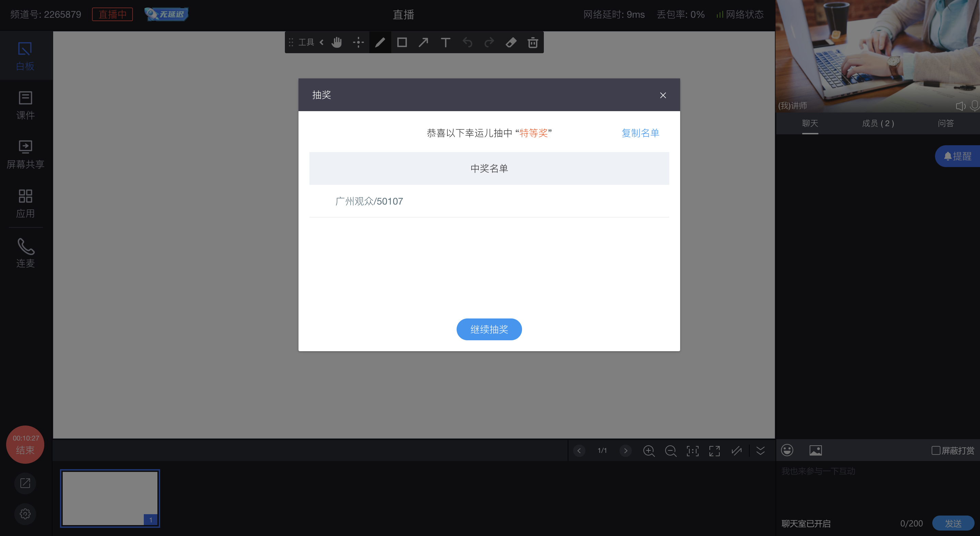This screenshot has width=980, height=536.
Task: Toggle the annotation hide icon
Action: 736,451
